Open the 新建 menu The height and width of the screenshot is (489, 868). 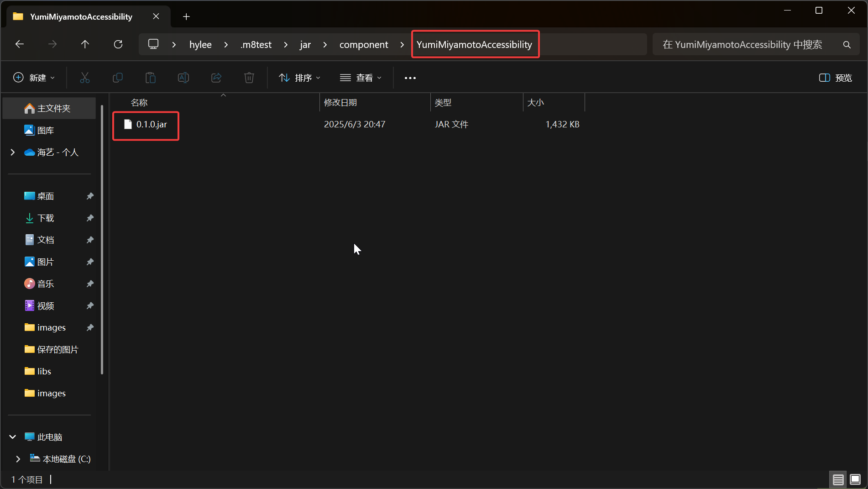pos(34,78)
